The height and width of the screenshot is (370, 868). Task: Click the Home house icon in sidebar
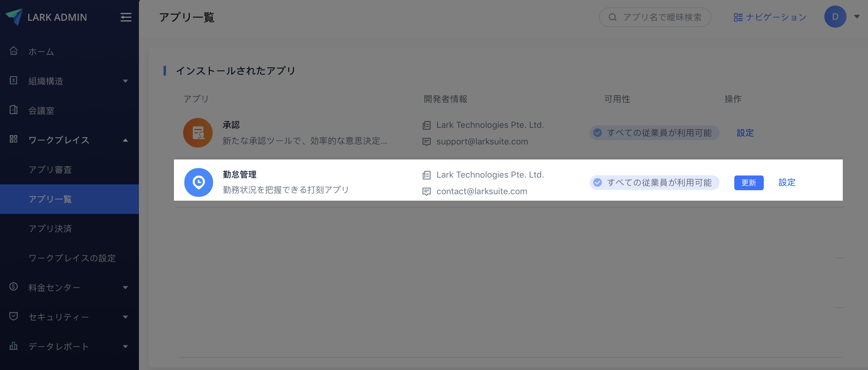[14, 51]
